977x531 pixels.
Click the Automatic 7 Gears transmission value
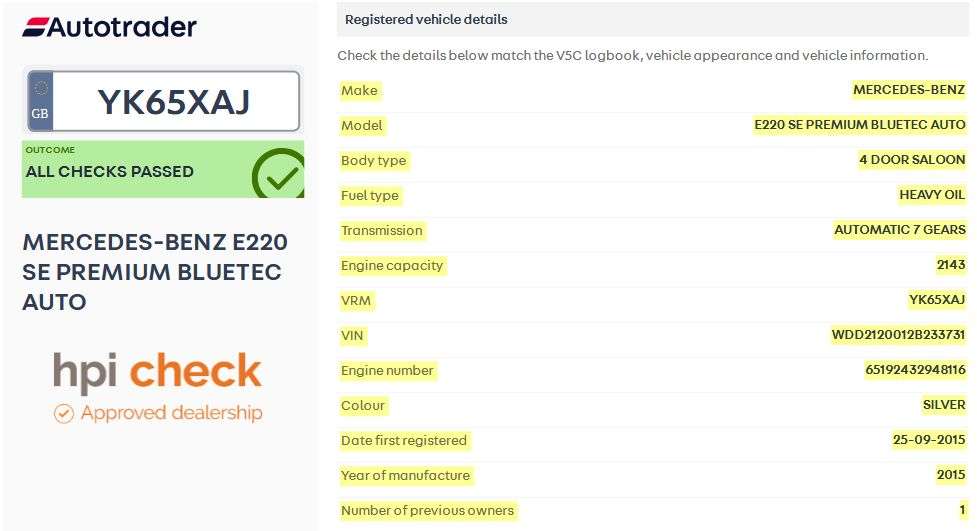pos(899,230)
